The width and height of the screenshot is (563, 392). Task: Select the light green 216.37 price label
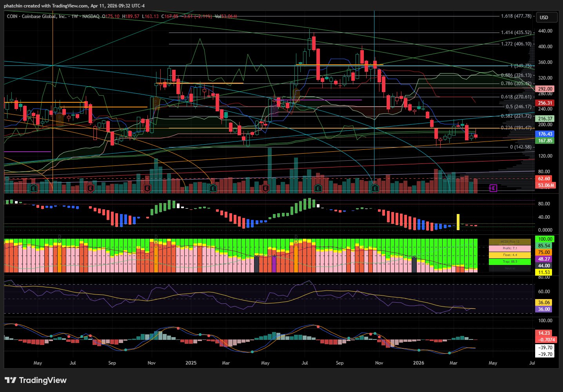(x=545, y=119)
